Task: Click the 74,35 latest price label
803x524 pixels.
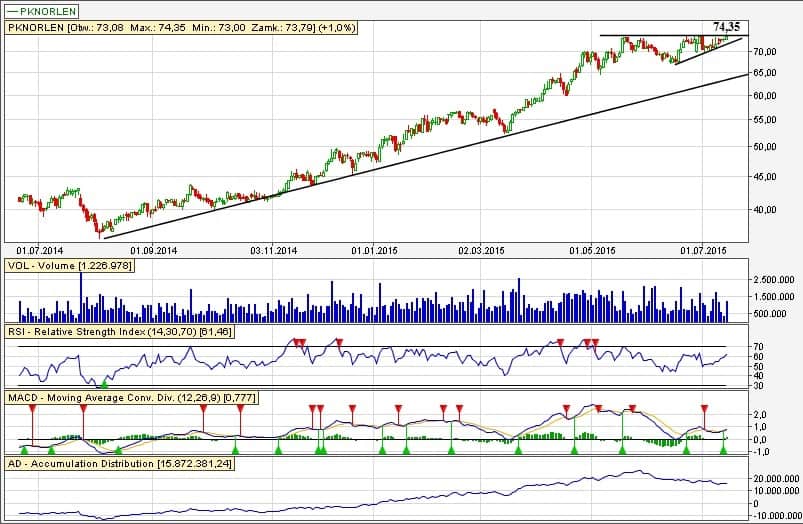Action: point(727,25)
